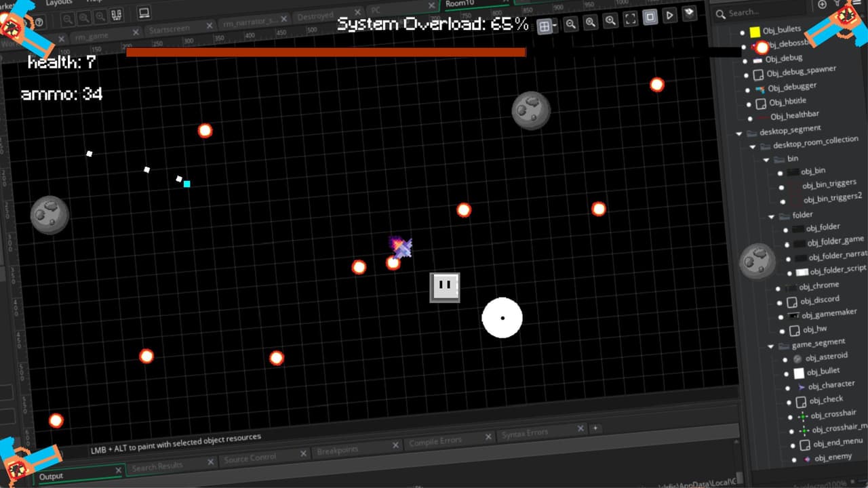
Task: Switch to the Room10 tab
Action: pyautogui.click(x=460, y=3)
